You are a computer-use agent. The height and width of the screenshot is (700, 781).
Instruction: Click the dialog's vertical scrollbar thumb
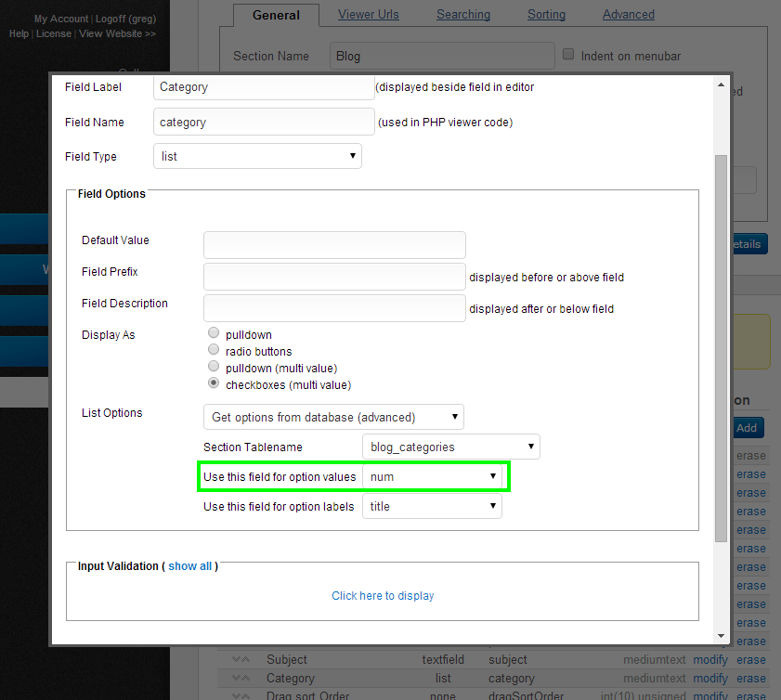pyautogui.click(x=721, y=348)
